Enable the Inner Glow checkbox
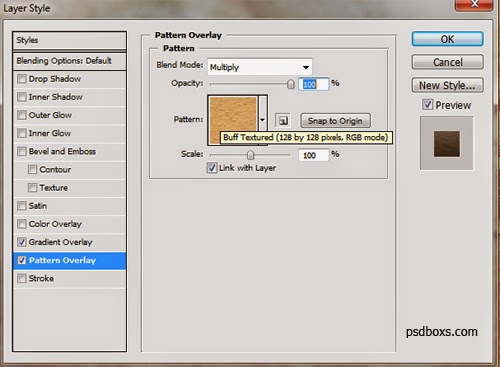 point(22,133)
